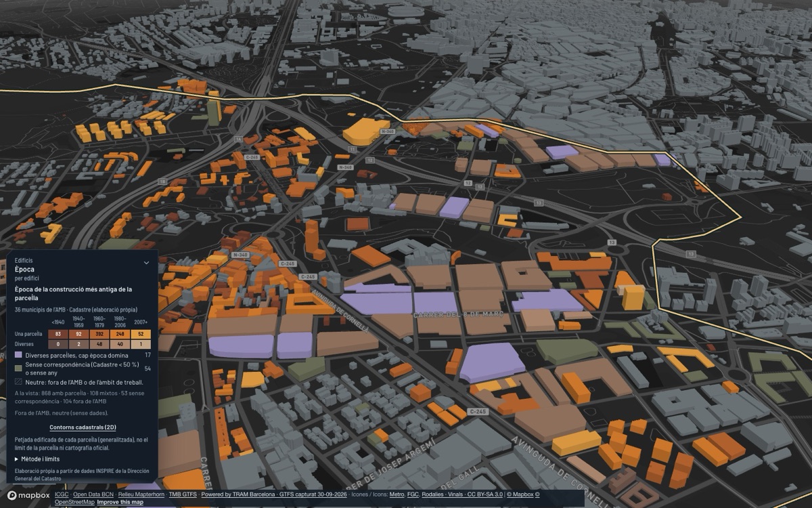
Task: Collapse the Època legend panel chevron
Action: click(x=146, y=262)
